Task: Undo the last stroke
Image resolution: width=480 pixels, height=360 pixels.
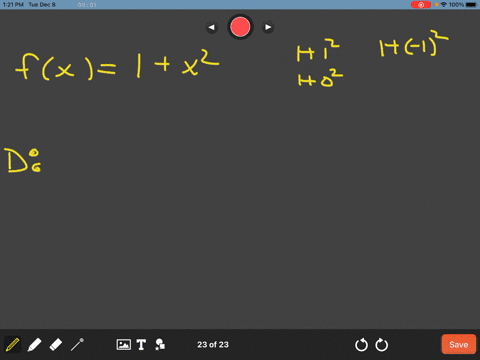Action: click(361, 345)
